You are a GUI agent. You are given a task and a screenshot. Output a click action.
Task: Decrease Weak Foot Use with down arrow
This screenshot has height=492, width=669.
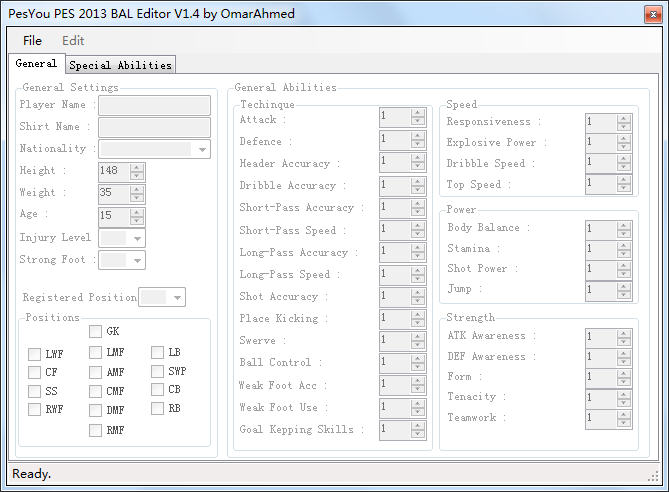click(418, 411)
